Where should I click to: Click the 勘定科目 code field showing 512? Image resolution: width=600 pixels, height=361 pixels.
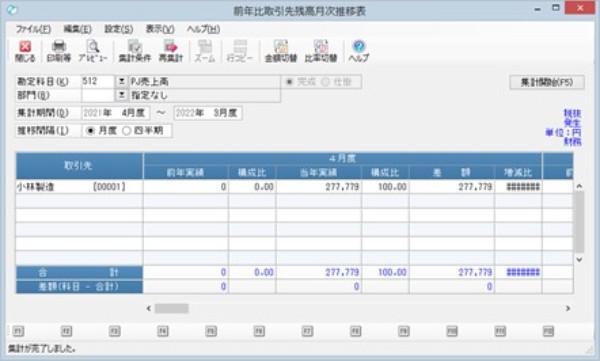[98, 82]
